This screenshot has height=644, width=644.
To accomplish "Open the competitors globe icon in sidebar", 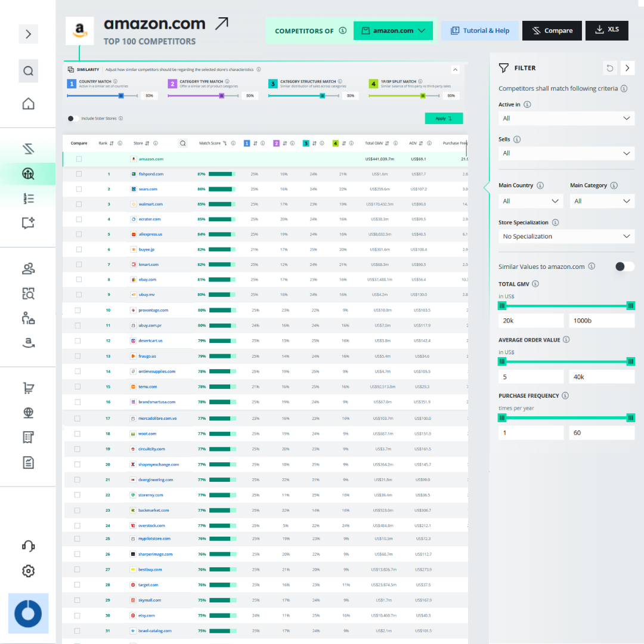I will (29, 174).
